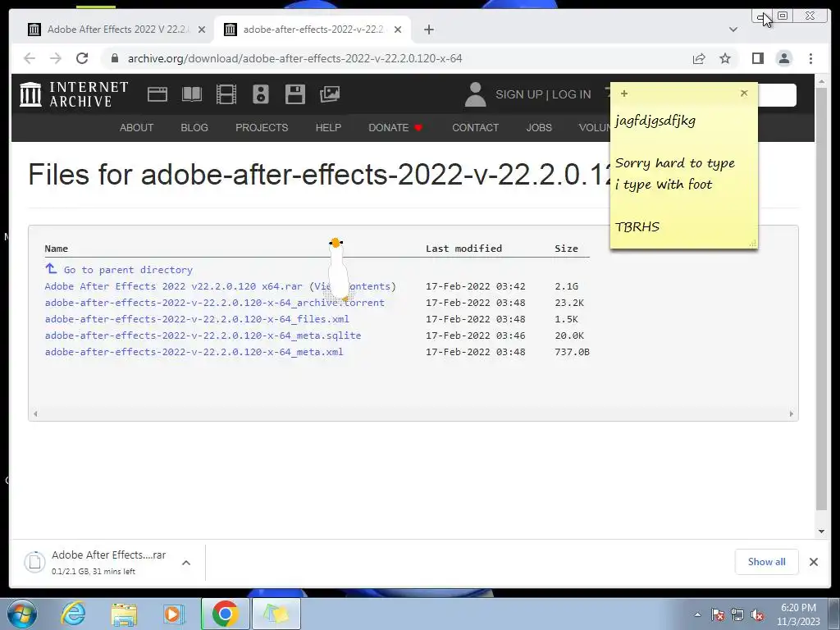840x630 pixels.
Task: Open the Images icon in Archive header
Action: pyautogui.click(x=330, y=94)
